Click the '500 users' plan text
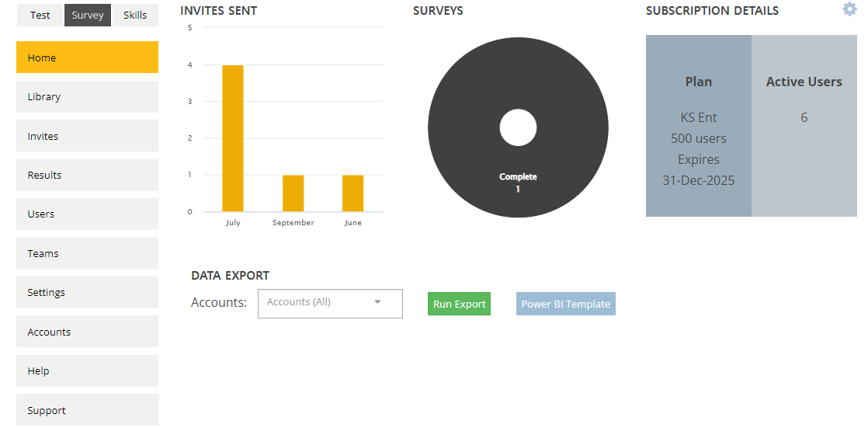Screen dimensions: 868x442 pos(699,138)
